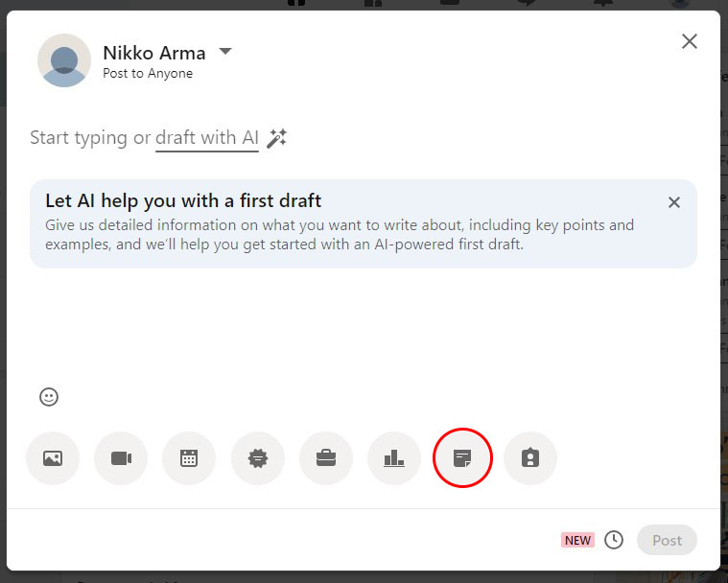728x583 pixels.
Task: Close the post composer dialog
Action: pyautogui.click(x=690, y=41)
